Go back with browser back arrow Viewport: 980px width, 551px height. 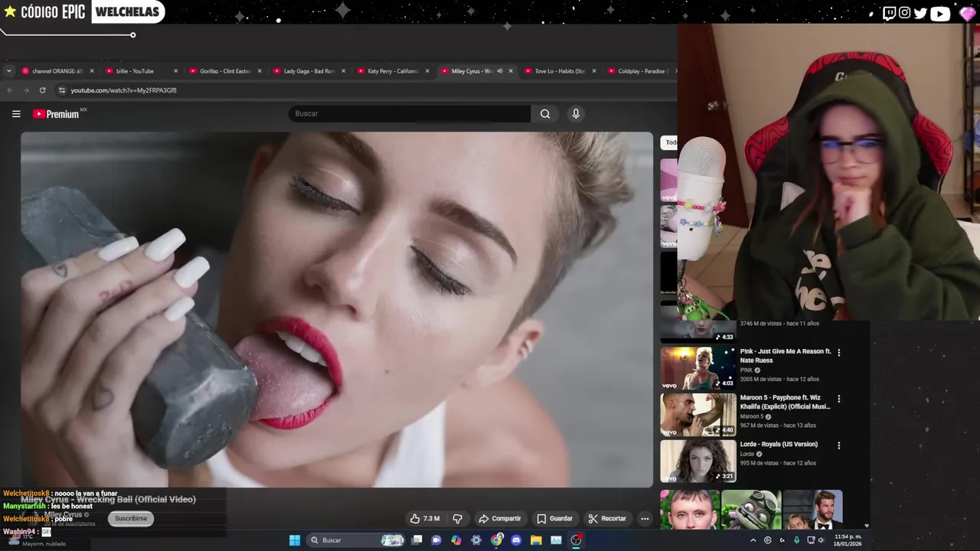click(x=10, y=90)
